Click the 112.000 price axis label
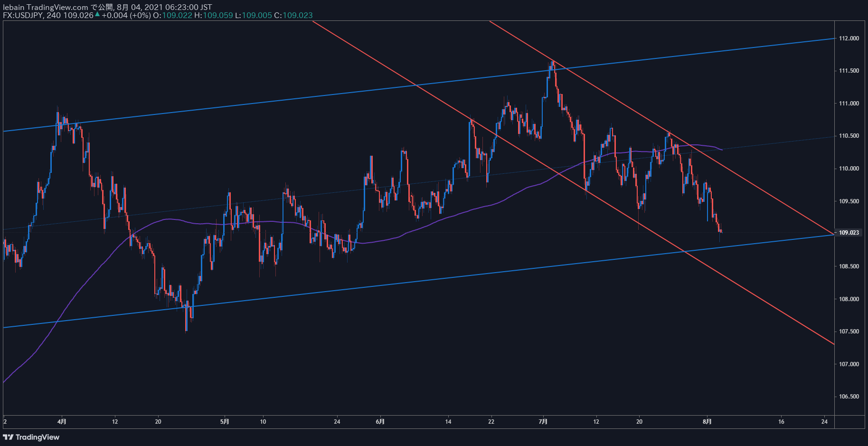 (x=849, y=38)
